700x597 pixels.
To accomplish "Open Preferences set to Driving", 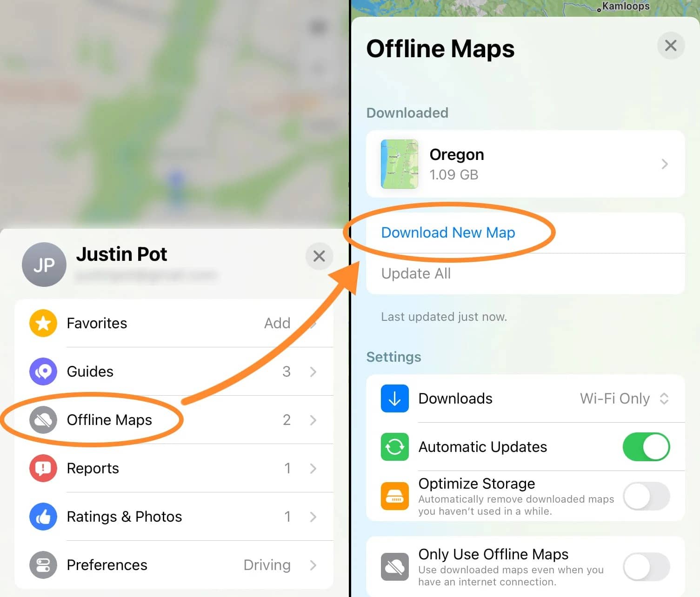I will click(x=174, y=565).
